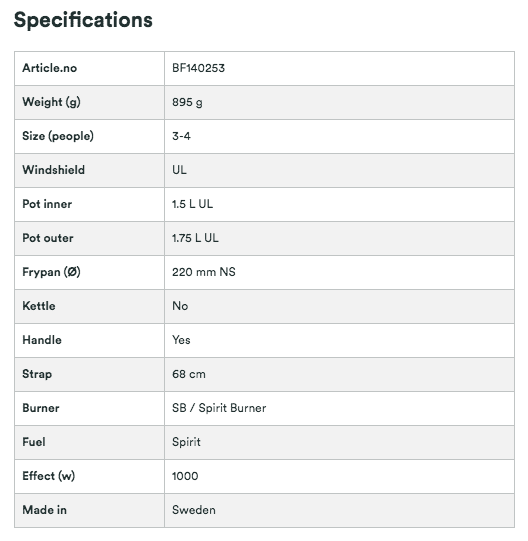Click the 220 mm NS frypan value
The width and height of the screenshot is (528, 541).
pyautogui.click(x=204, y=272)
